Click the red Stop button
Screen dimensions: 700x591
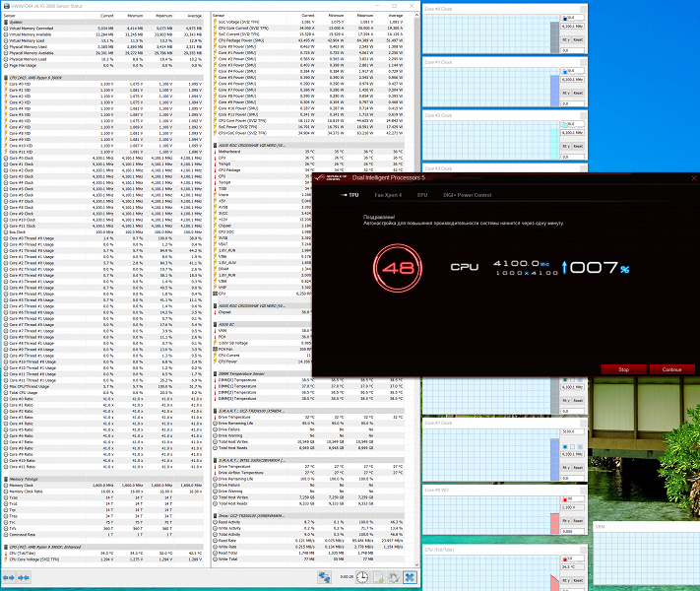pos(623,369)
